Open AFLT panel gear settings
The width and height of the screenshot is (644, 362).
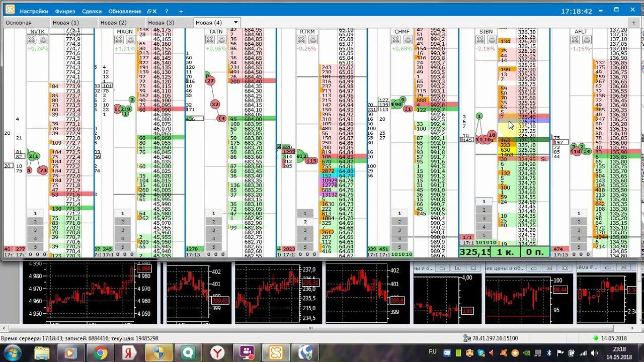[587, 40]
